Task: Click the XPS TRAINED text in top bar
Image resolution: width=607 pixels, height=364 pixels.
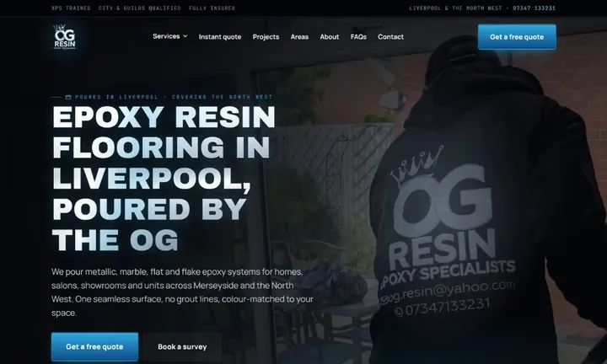Action: pos(71,8)
